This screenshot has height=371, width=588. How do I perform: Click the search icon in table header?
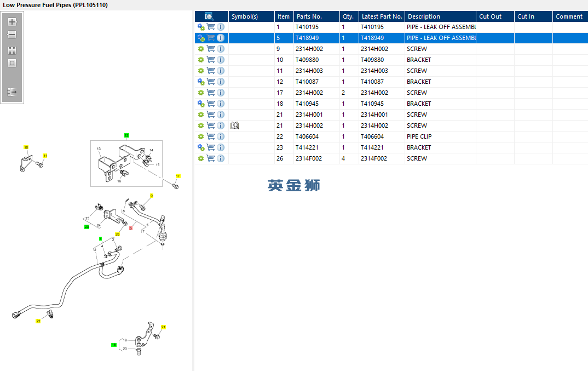coord(209,16)
